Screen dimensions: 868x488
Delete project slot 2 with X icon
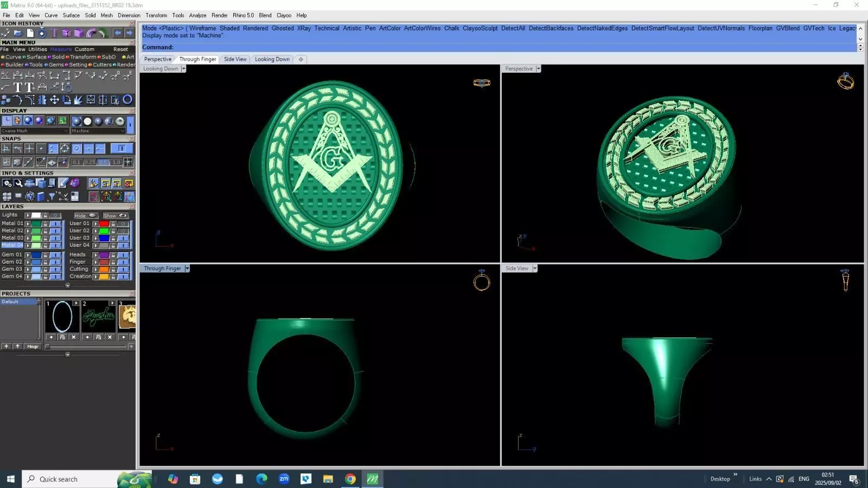tap(110, 337)
